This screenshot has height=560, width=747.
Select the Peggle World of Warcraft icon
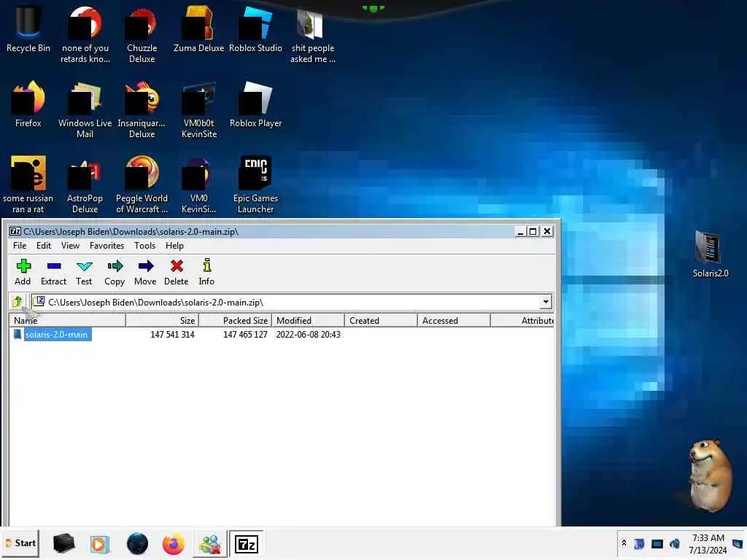click(x=142, y=185)
